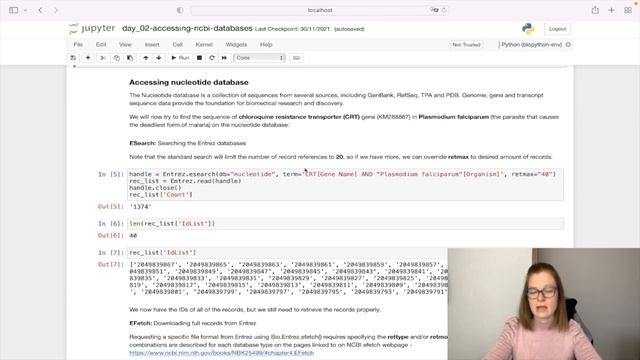
Task: Run the selected cell
Action: point(180,58)
